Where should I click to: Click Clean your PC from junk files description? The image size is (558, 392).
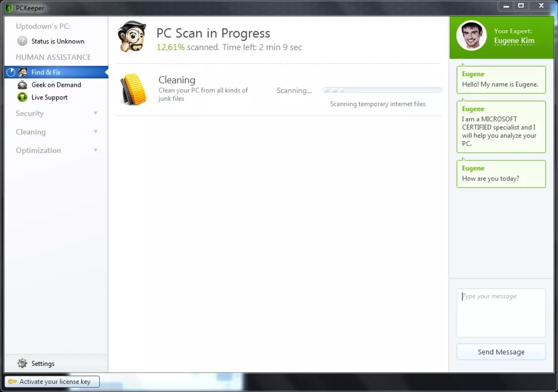coord(203,94)
